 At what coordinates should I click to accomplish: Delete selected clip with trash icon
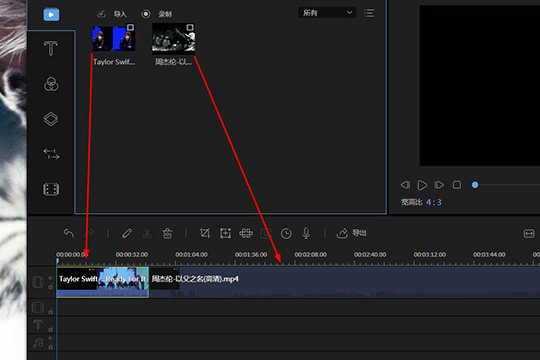pos(167,233)
